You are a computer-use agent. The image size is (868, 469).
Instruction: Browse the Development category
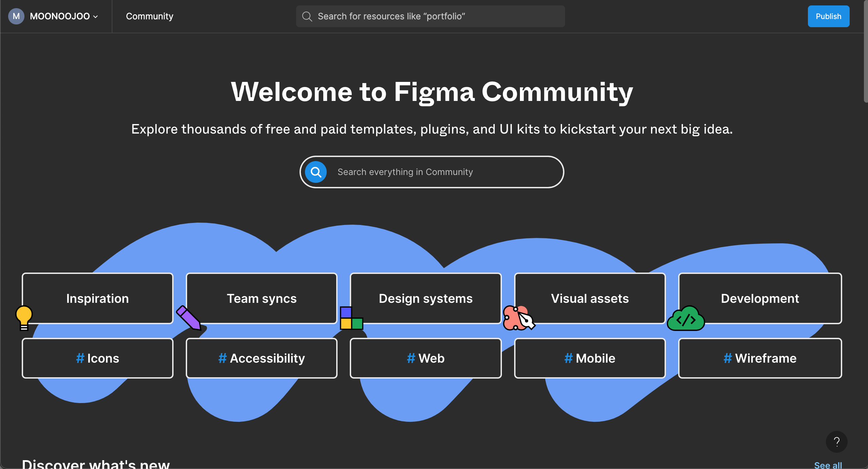click(760, 298)
